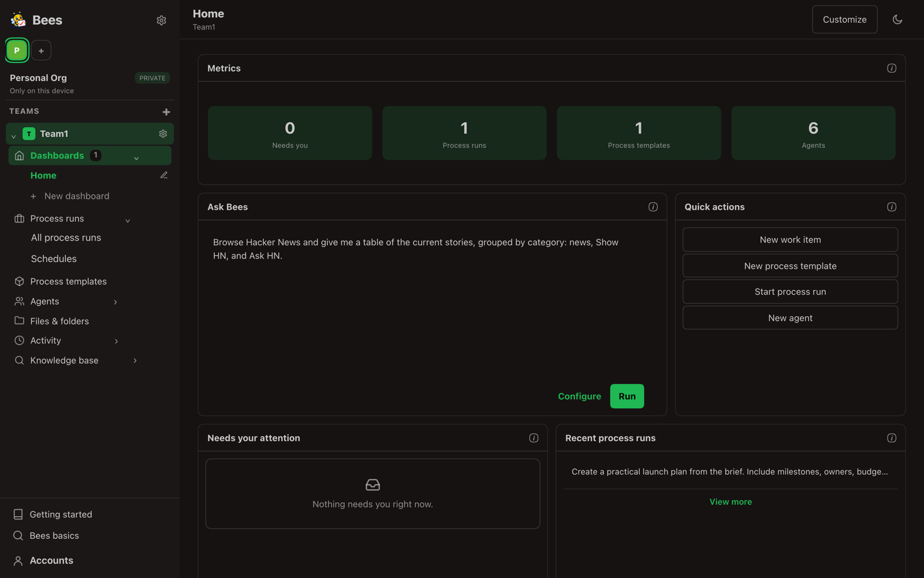Open Schedules in sidebar
This screenshot has height=578, width=924.
pos(54,259)
